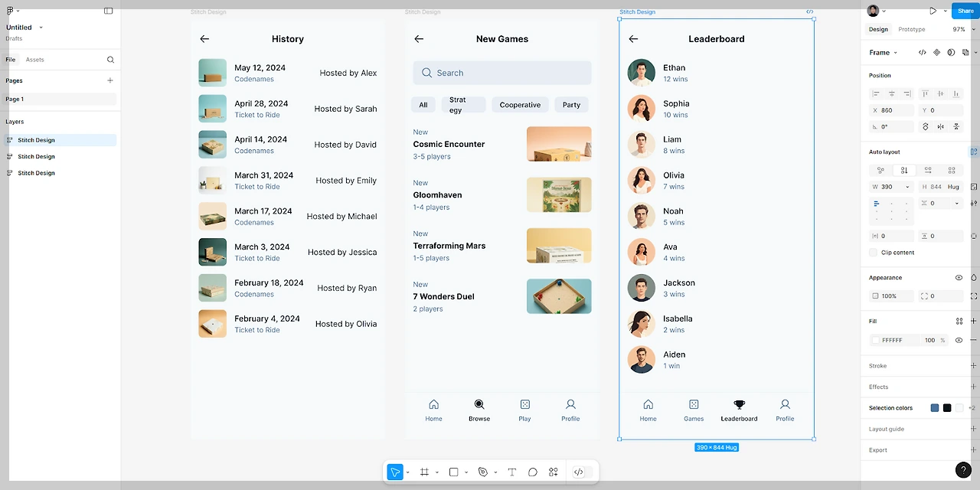This screenshot has width=980, height=490.
Task: Click flip horizontal icon in Position
Action: click(x=940, y=127)
